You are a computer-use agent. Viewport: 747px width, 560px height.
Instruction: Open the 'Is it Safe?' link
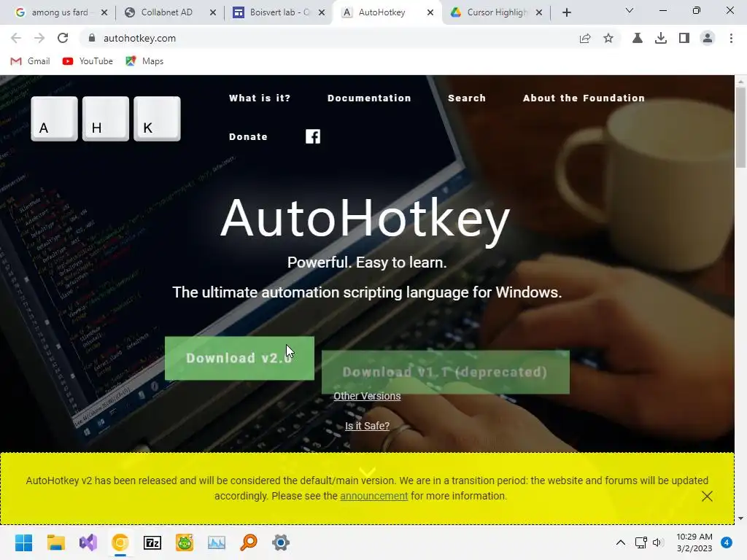367,426
